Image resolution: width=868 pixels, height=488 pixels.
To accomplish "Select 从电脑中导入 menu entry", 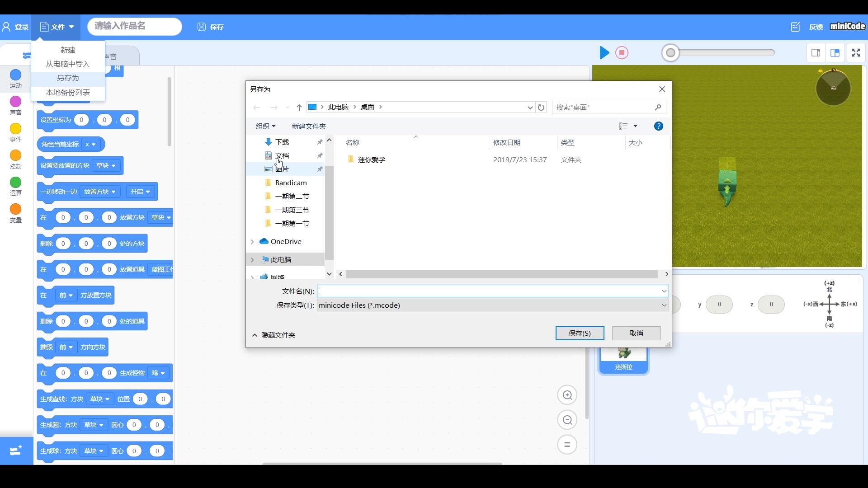I will 68,64.
